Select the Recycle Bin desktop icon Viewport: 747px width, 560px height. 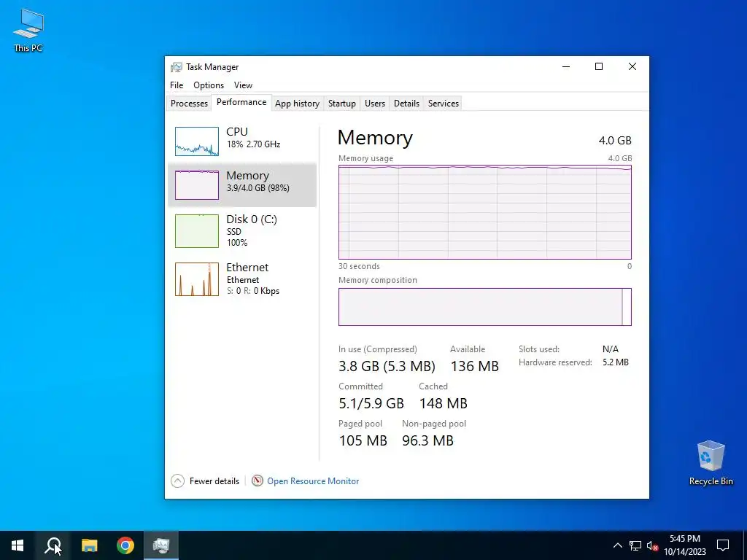pos(711,463)
